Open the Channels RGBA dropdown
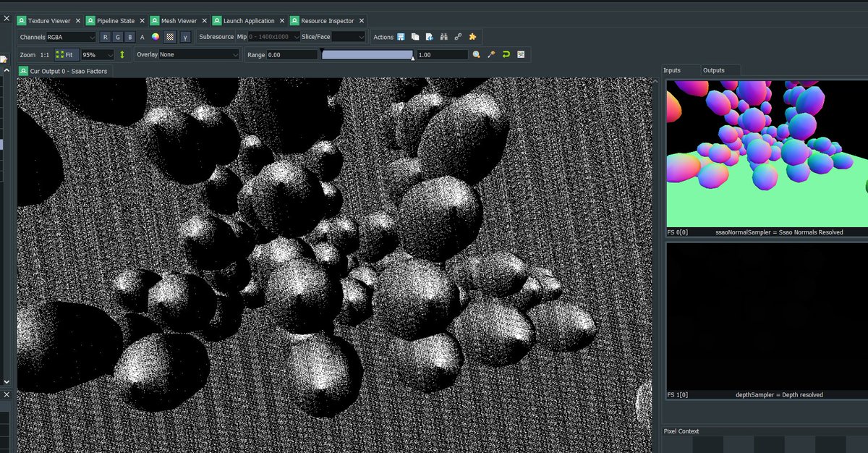Image resolution: width=868 pixels, height=453 pixels. (71, 36)
